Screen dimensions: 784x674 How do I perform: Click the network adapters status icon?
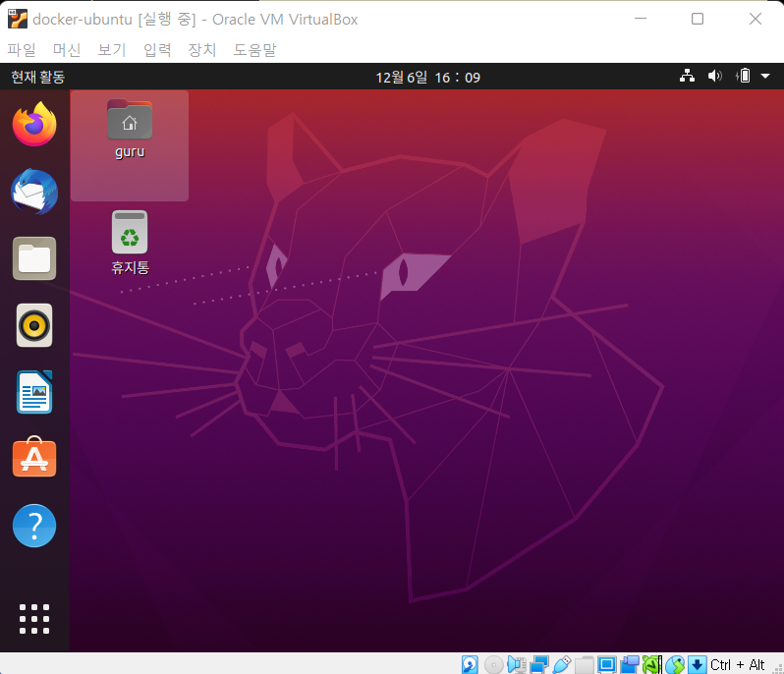(539, 664)
